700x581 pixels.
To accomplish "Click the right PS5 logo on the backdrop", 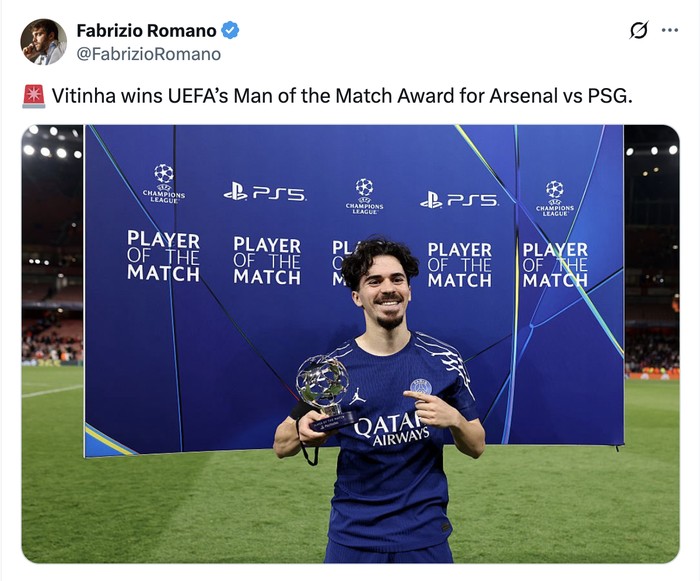I will (x=459, y=200).
